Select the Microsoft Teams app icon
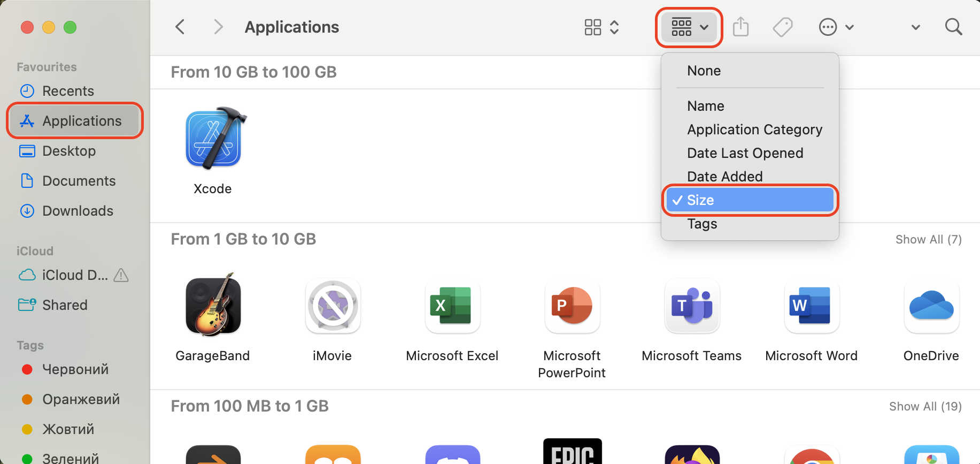This screenshot has height=464, width=980. coord(692,306)
